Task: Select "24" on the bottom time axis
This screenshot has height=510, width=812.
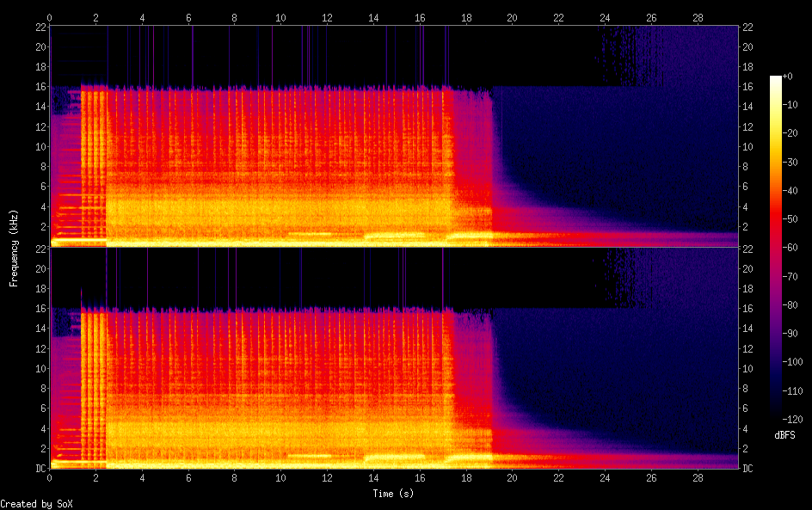Action: (605, 478)
